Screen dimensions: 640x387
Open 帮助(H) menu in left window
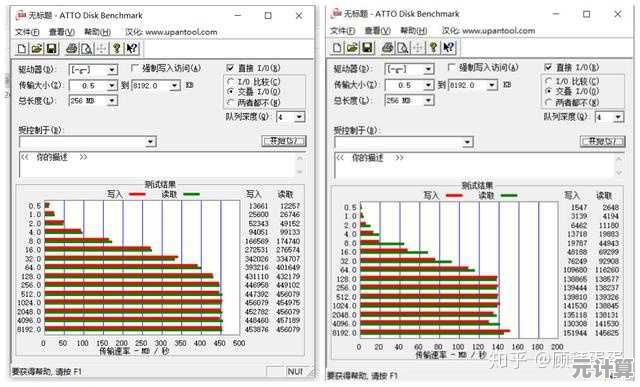click(x=98, y=32)
